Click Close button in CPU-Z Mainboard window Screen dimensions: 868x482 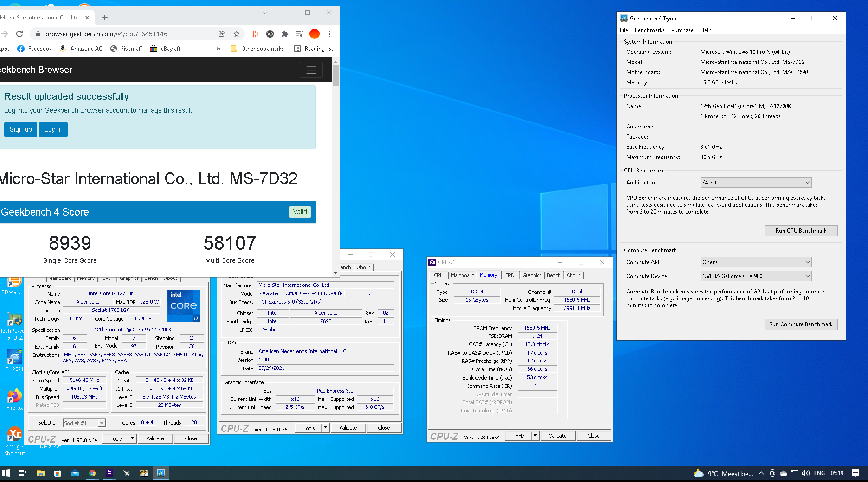(x=384, y=428)
